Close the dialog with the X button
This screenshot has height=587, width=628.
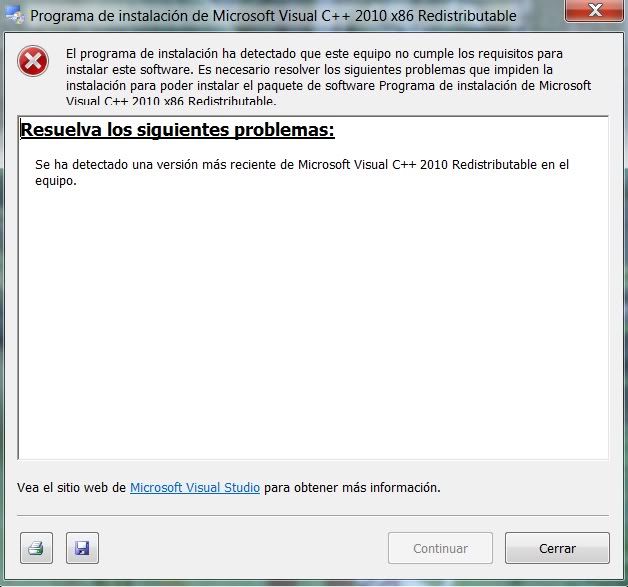coord(595,10)
